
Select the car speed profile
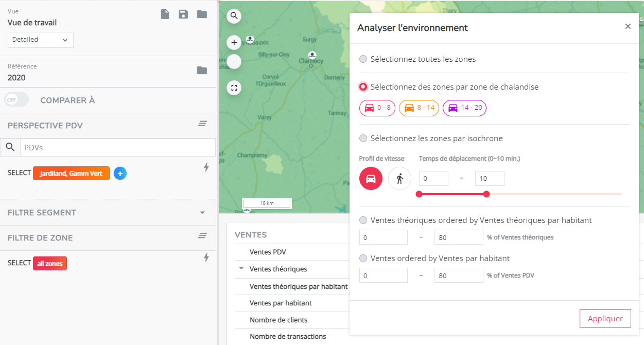click(371, 178)
